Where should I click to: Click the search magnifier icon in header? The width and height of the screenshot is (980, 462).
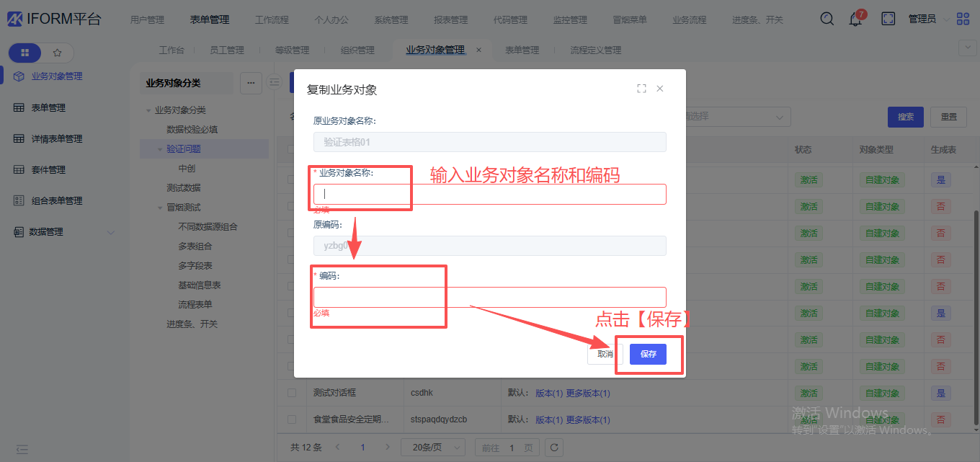pyautogui.click(x=827, y=19)
